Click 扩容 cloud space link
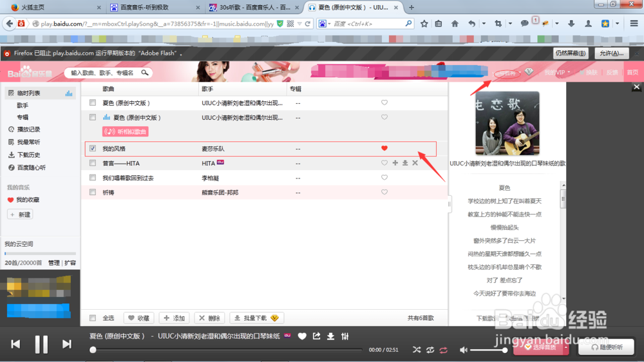This screenshot has height=362, width=644. click(70, 263)
